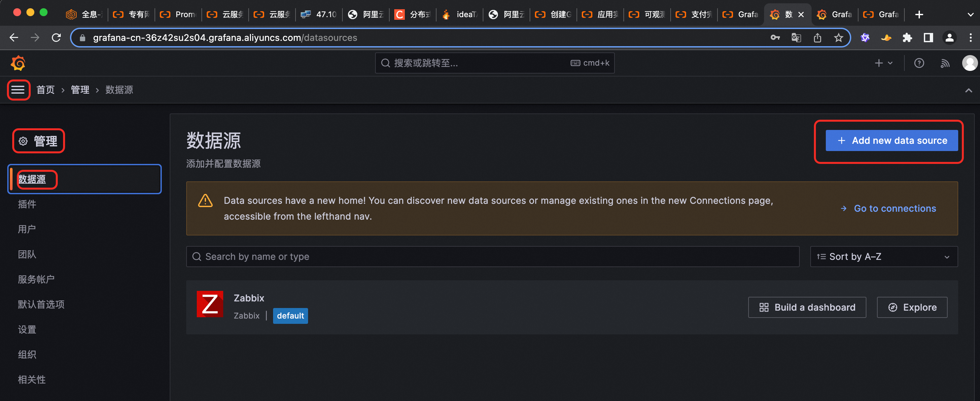Collapse the breadcrumb bar with chevron
980x401 pixels.
click(968, 90)
